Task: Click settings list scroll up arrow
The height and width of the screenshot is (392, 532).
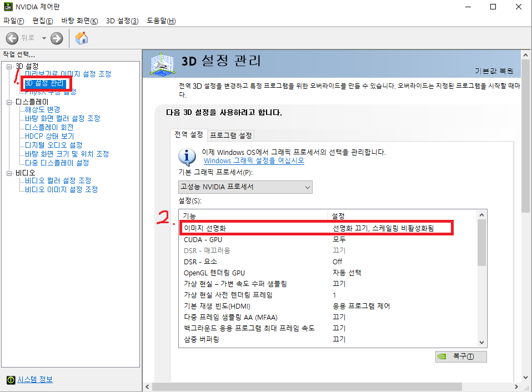Action: (482, 215)
